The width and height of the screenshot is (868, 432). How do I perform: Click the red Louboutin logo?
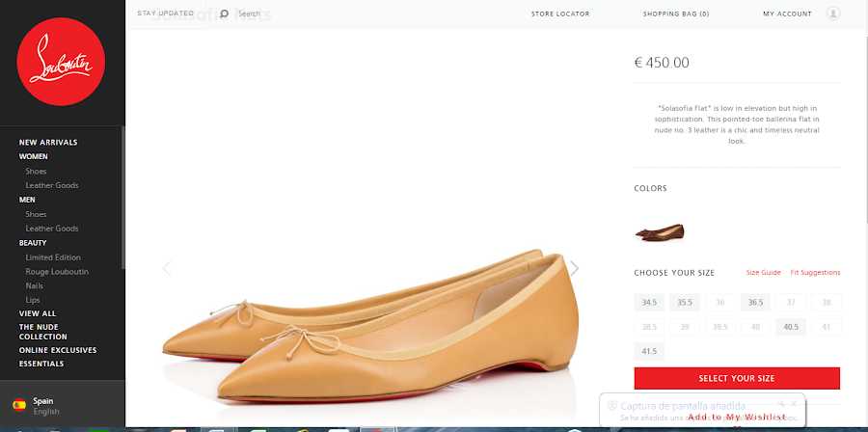tap(61, 62)
